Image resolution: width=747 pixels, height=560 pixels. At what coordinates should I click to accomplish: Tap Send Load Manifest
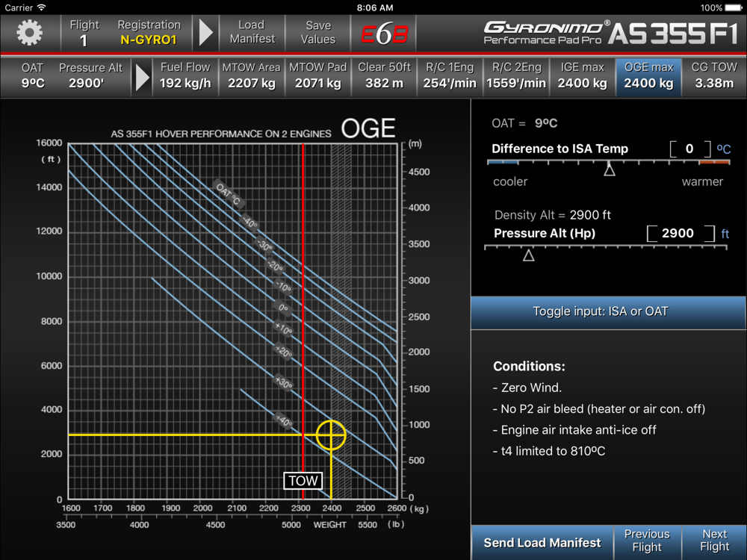[x=542, y=542]
